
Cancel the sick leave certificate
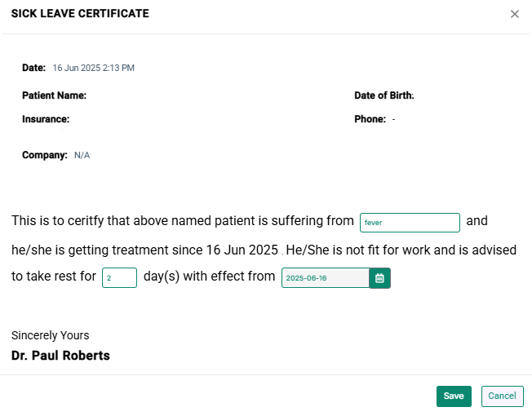click(x=502, y=396)
